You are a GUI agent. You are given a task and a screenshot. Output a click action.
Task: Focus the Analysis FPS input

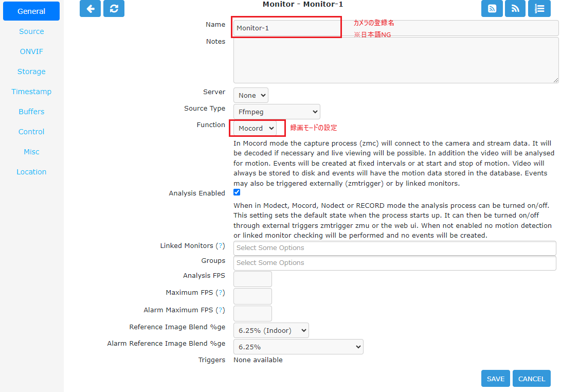pos(252,279)
